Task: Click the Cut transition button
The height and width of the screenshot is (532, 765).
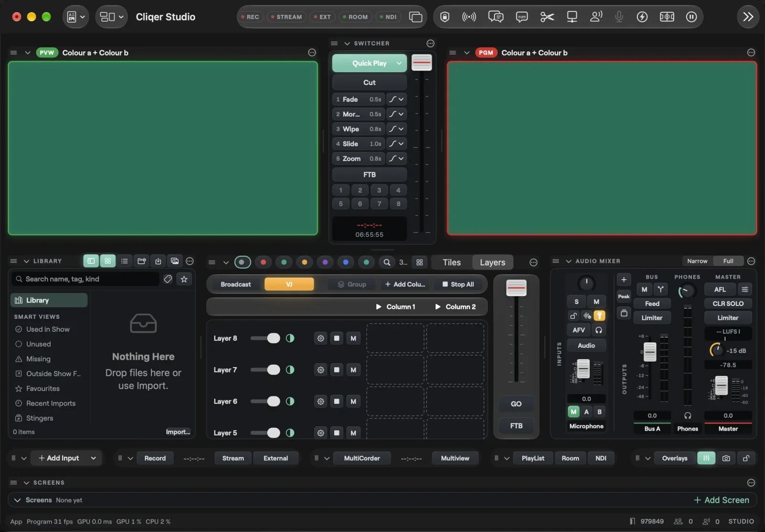Action: pyautogui.click(x=369, y=82)
